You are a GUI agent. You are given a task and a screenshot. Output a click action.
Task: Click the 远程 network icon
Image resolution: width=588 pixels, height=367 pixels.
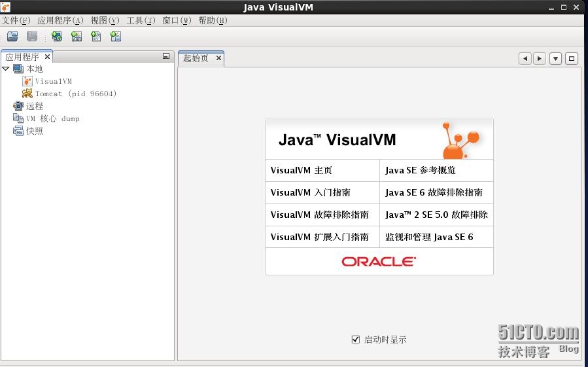[x=18, y=106]
